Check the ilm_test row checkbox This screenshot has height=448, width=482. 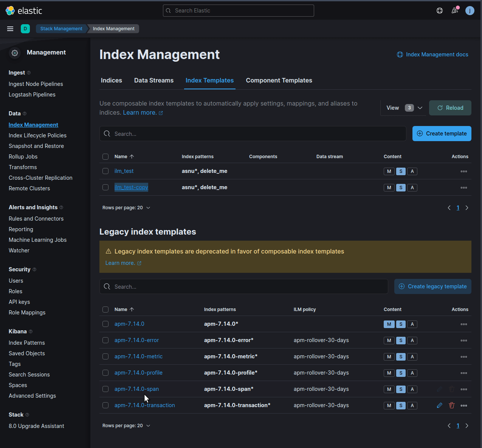pyautogui.click(x=105, y=171)
